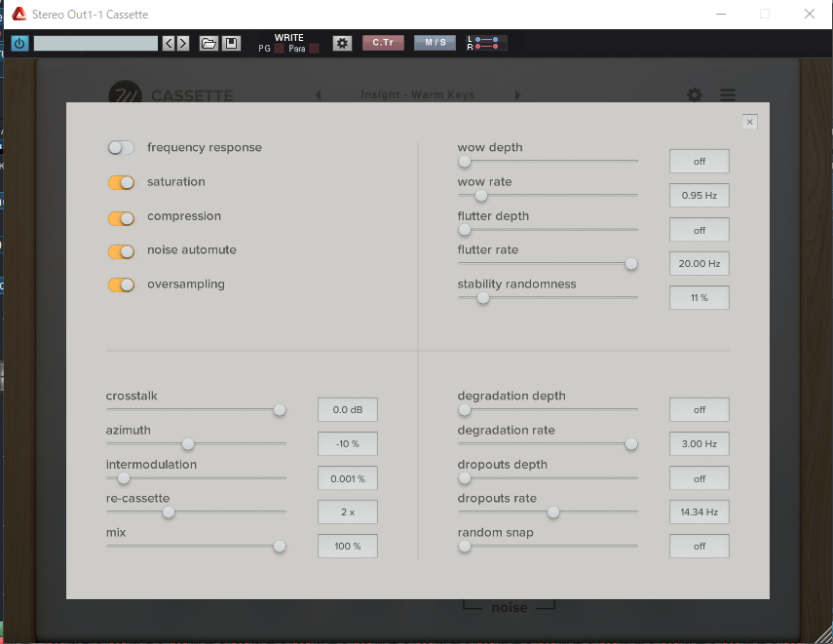
Task: Open the Cassette settings gear icon
Action: 695,95
